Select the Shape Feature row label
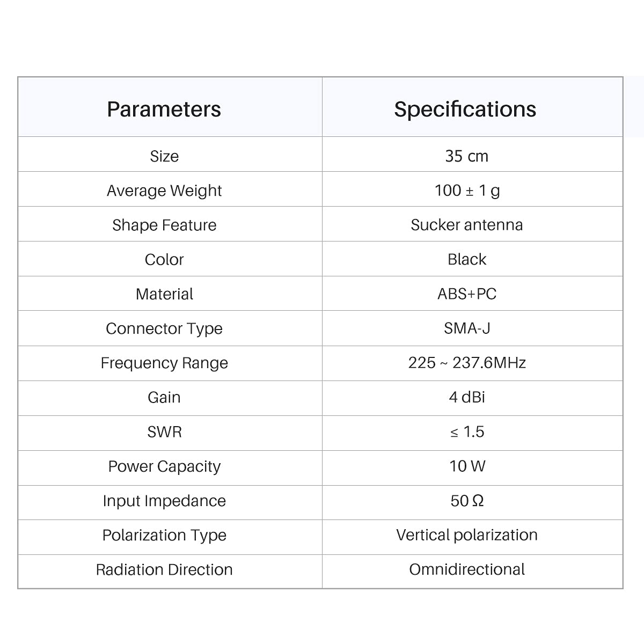644x644 pixels. tap(164, 225)
